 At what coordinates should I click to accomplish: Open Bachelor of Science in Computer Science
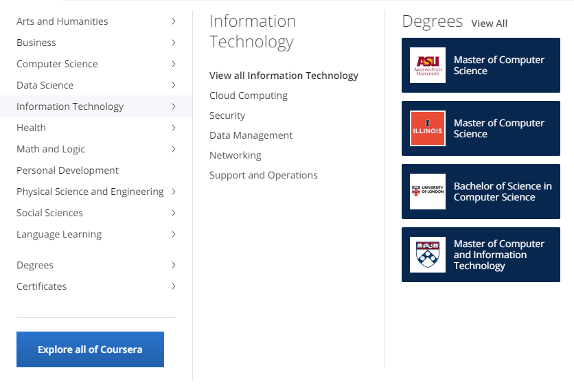pos(481,192)
